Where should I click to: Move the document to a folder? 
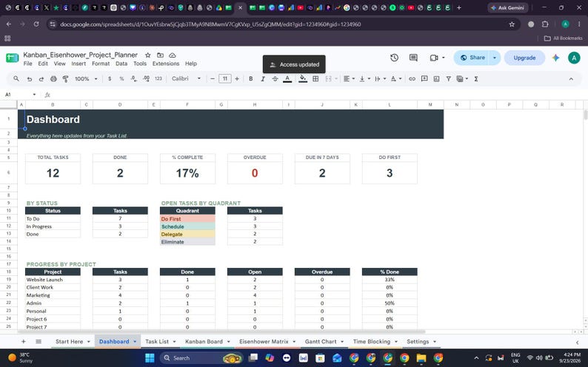click(160, 55)
